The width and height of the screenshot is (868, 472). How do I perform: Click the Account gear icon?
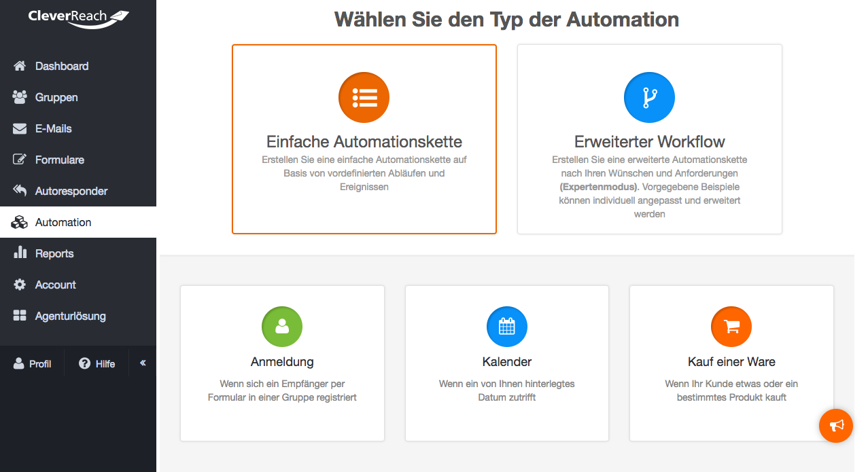(x=20, y=285)
